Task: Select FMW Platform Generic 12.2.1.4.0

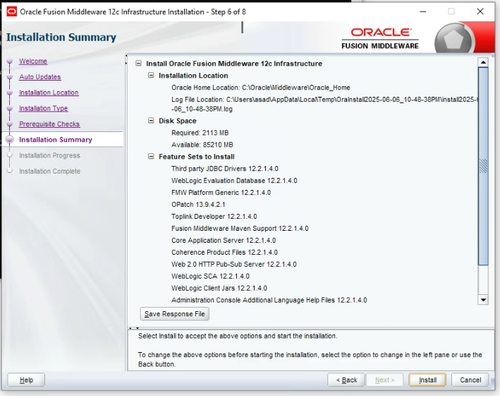Action: [221, 193]
